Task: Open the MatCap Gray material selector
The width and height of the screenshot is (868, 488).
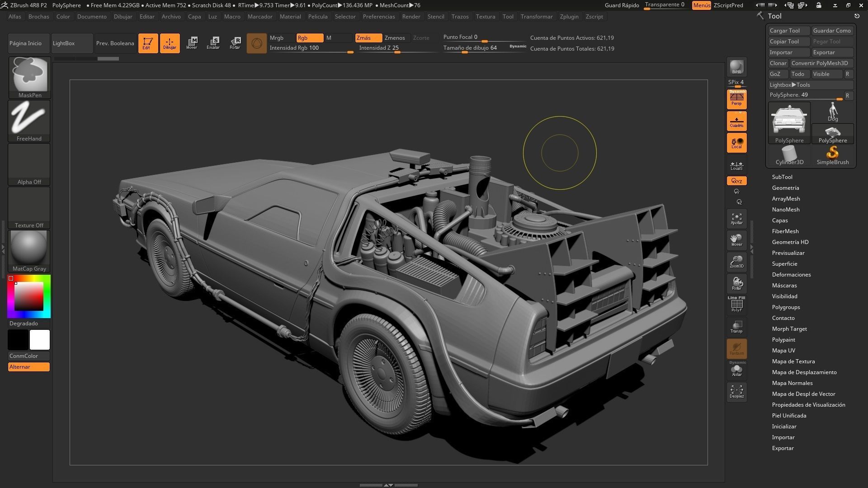Action: [x=29, y=251]
